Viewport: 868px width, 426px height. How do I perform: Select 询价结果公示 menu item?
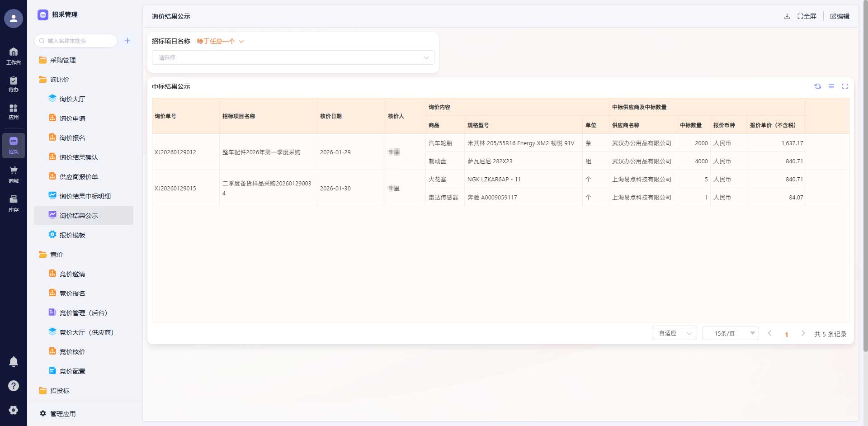point(84,216)
